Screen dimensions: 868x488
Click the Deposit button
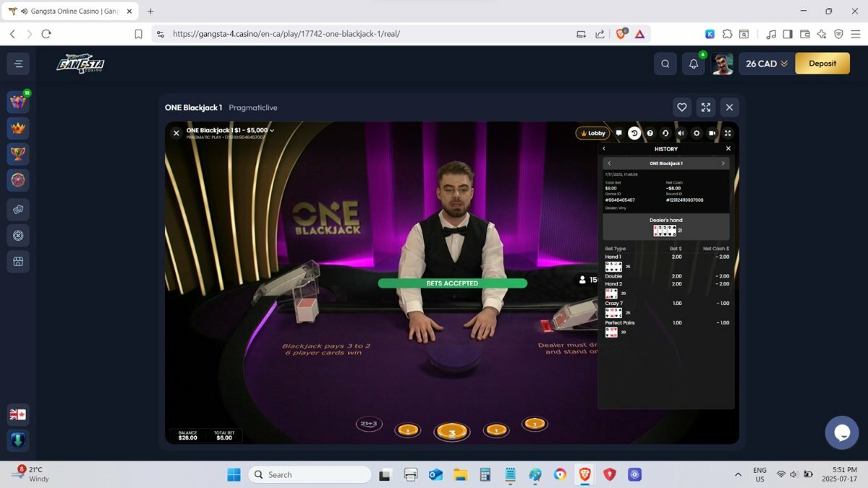click(822, 64)
